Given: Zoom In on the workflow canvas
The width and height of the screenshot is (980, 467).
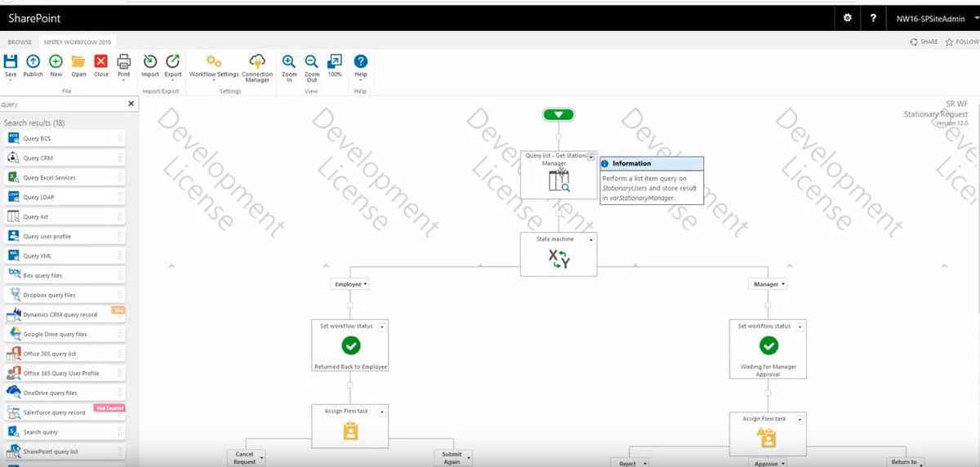Looking at the screenshot, I should coord(289,61).
